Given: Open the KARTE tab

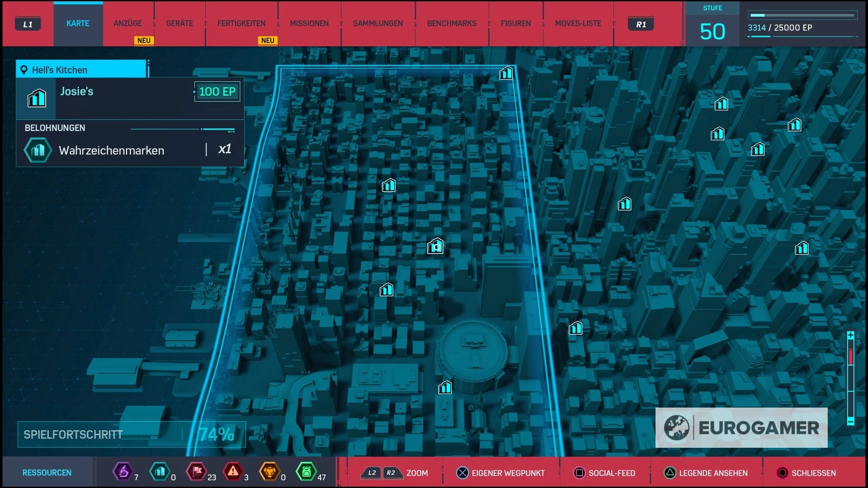Looking at the screenshot, I should pyautogui.click(x=78, y=23).
